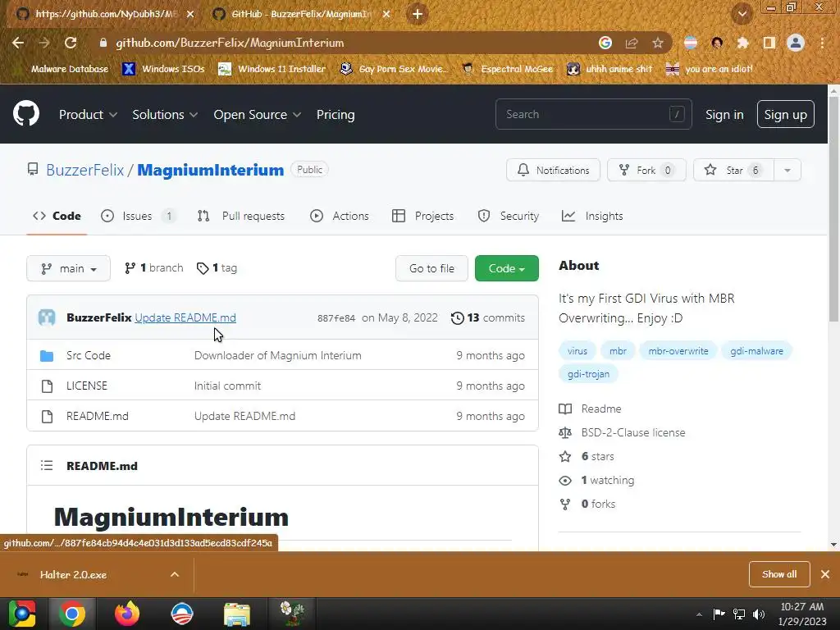
Task: Click the action center flag tray icon
Action: click(x=719, y=614)
